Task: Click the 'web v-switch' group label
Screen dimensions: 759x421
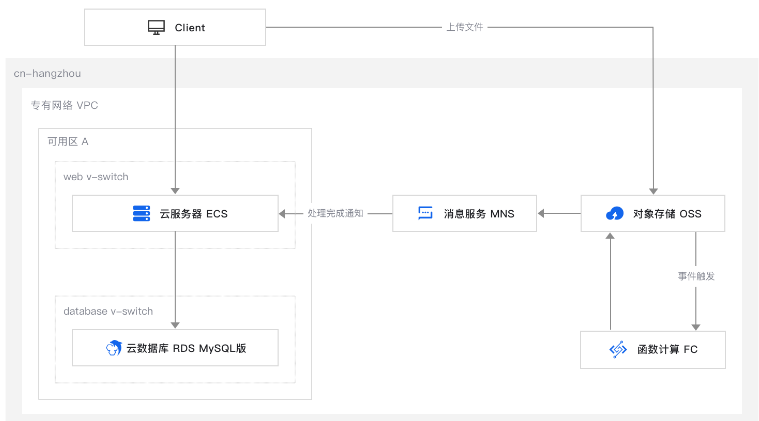Action: pos(96,176)
